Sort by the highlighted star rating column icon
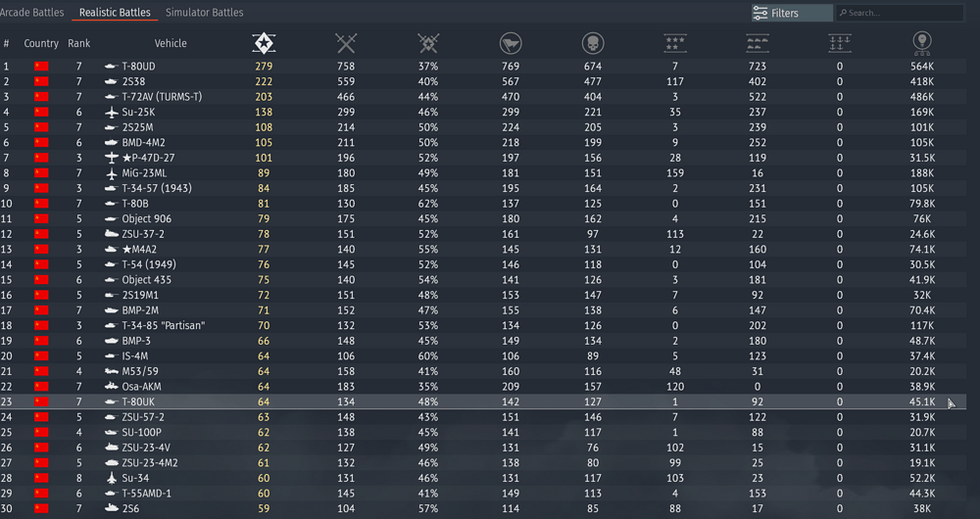980x519 pixels. (x=264, y=43)
